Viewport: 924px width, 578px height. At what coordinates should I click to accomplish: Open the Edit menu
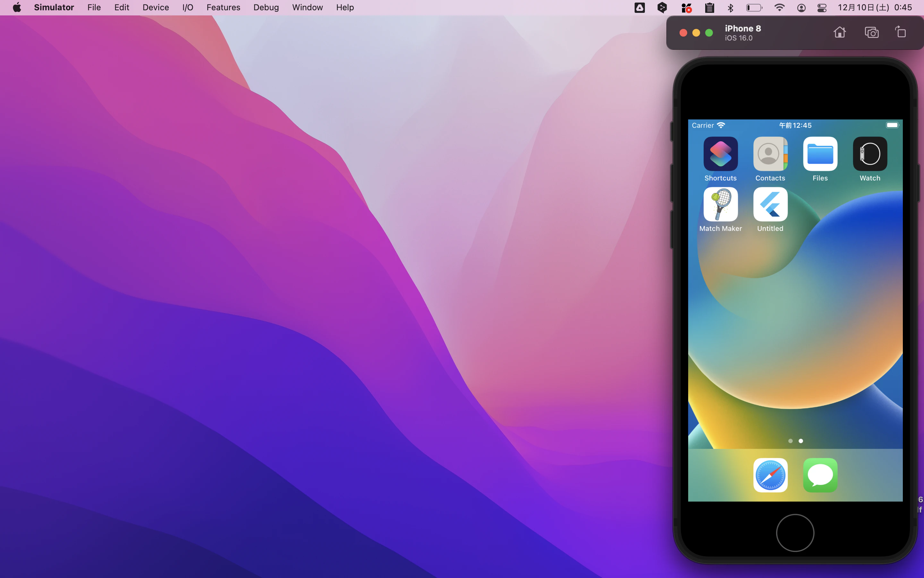[x=122, y=8]
